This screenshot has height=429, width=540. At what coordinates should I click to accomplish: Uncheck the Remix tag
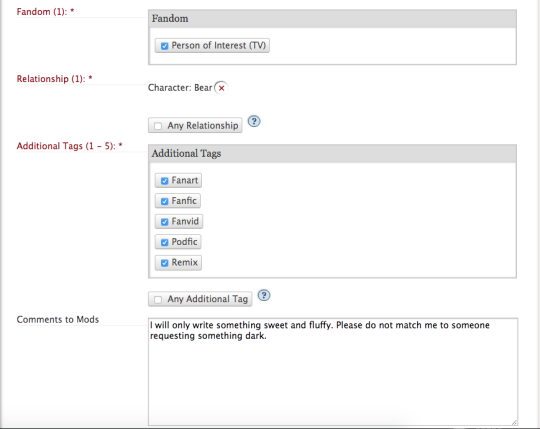[x=165, y=263]
